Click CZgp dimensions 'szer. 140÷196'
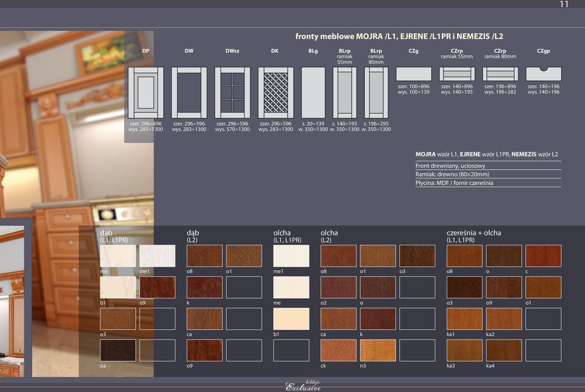This screenshot has height=392, width=585. point(544,86)
